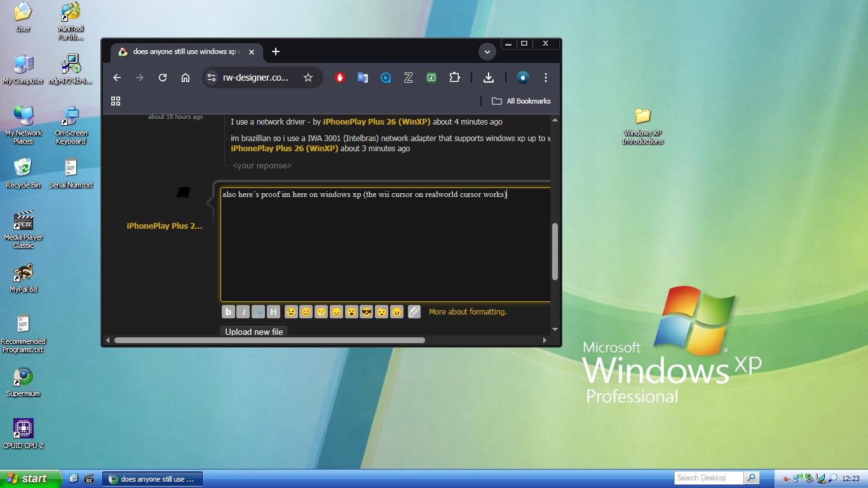Insert the winking face emoji
Viewport: 868px width, 488px height.
click(x=290, y=312)
